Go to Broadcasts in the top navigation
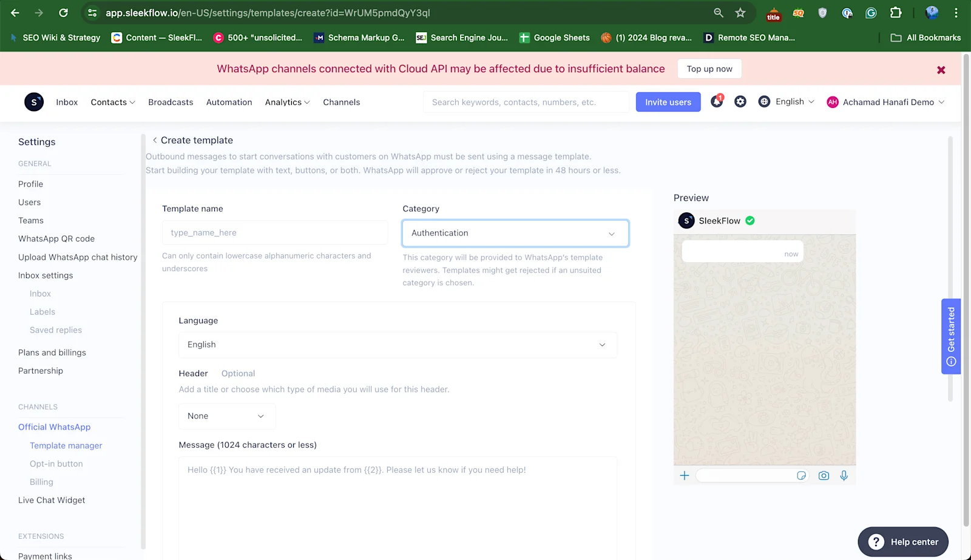This screenshot has height=560, width=971. pyautogui.click(x=171, y=102)
